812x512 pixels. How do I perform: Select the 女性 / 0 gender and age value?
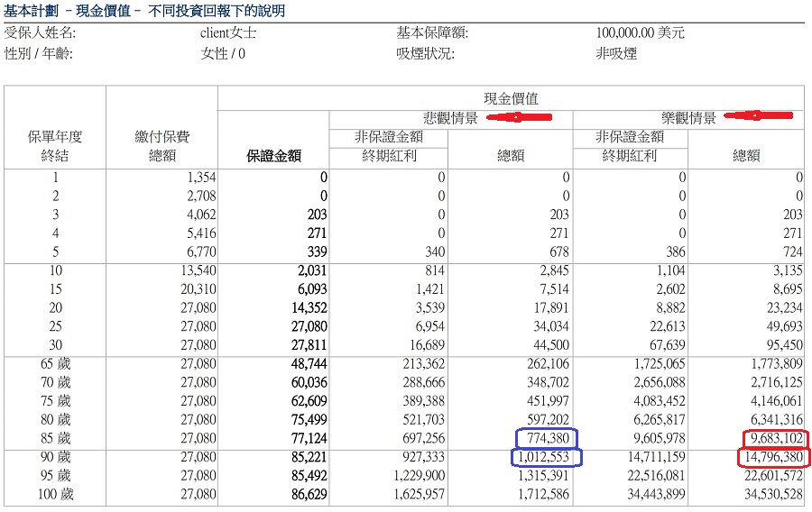point(223,53)
